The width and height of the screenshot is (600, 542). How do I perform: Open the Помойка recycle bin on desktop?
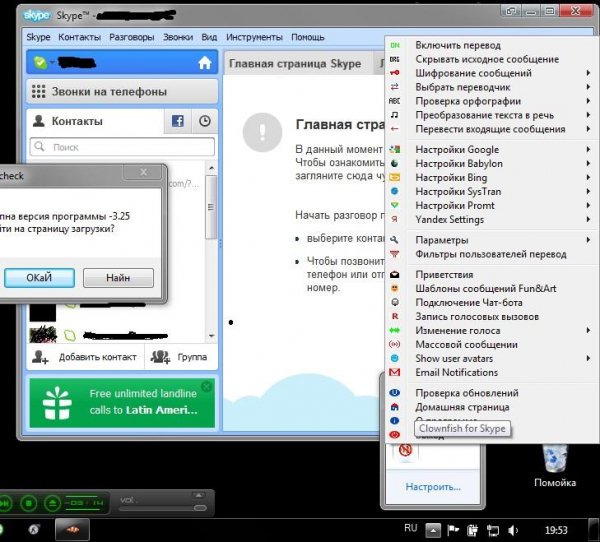(555, 466)
